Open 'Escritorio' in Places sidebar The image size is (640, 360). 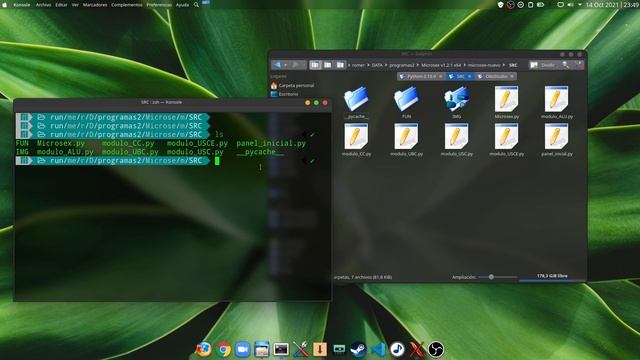(x=284, y=94)
